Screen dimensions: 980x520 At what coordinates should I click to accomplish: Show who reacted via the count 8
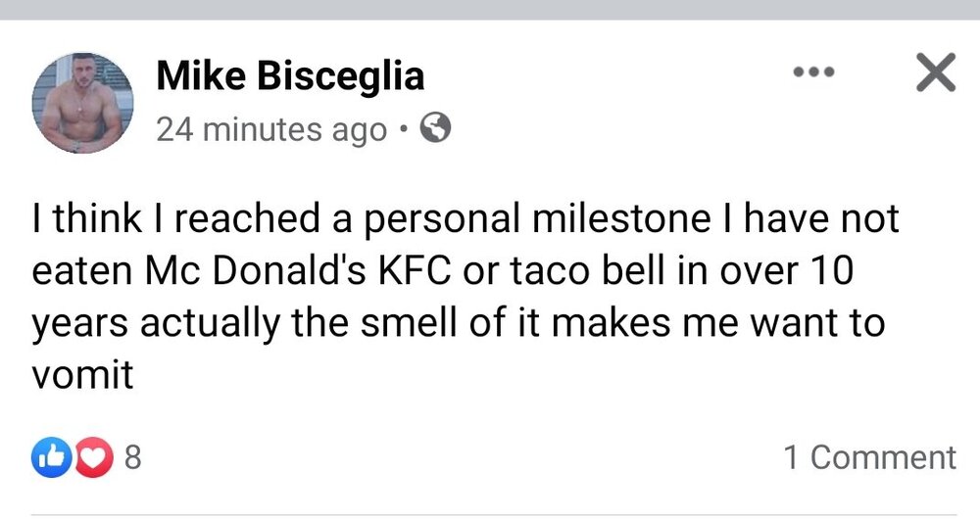click(x=132, y=457)
